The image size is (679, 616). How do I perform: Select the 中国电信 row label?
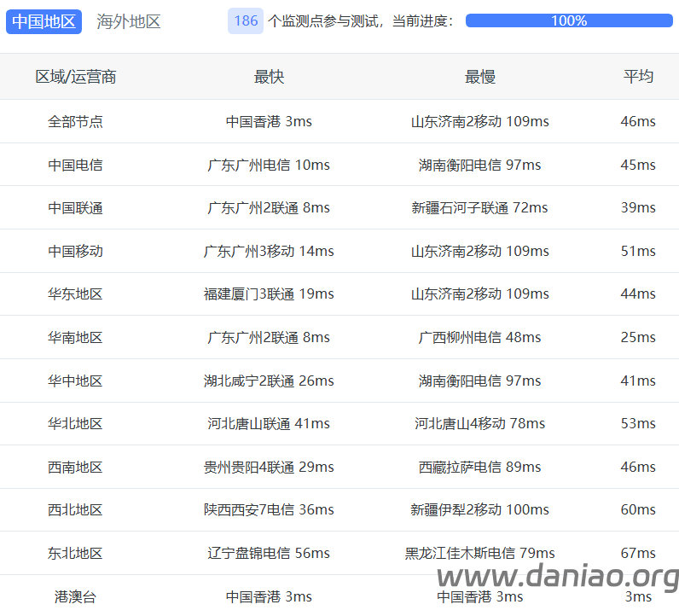coord(75,165)
